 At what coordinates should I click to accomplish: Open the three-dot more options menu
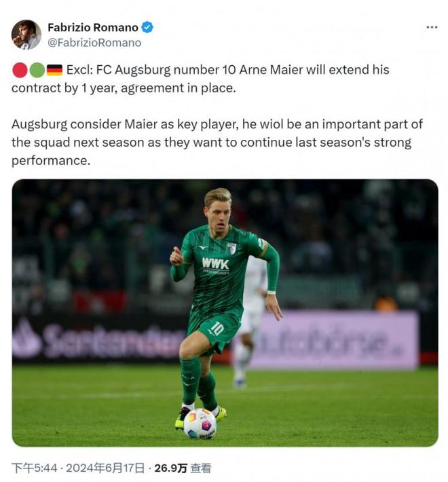tap(432, 28)
